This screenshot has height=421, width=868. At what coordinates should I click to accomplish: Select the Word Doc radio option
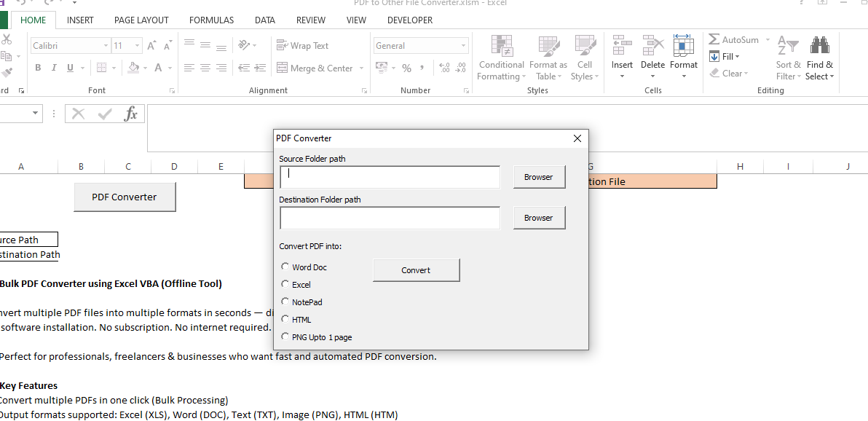pyautogui.click(x=285, y=267)
